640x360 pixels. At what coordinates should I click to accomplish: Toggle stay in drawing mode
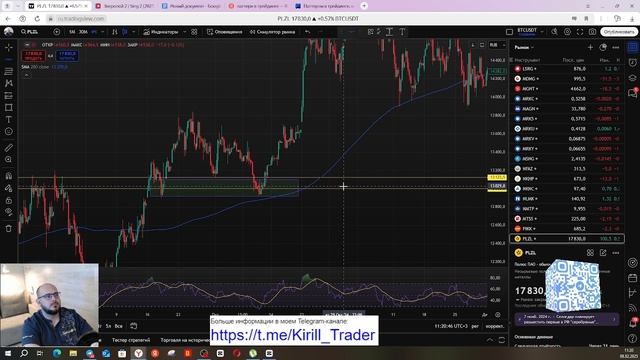click(x=9, y=188)
